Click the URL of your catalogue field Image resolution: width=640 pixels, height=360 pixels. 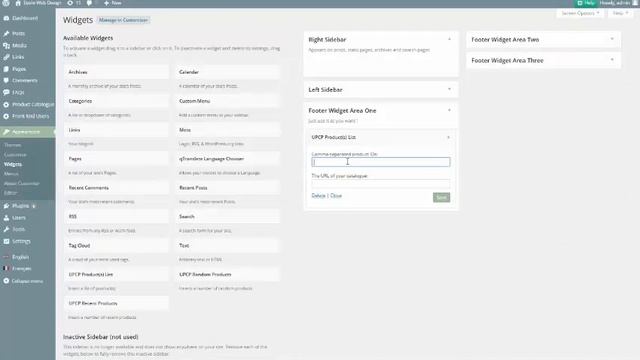381,183
